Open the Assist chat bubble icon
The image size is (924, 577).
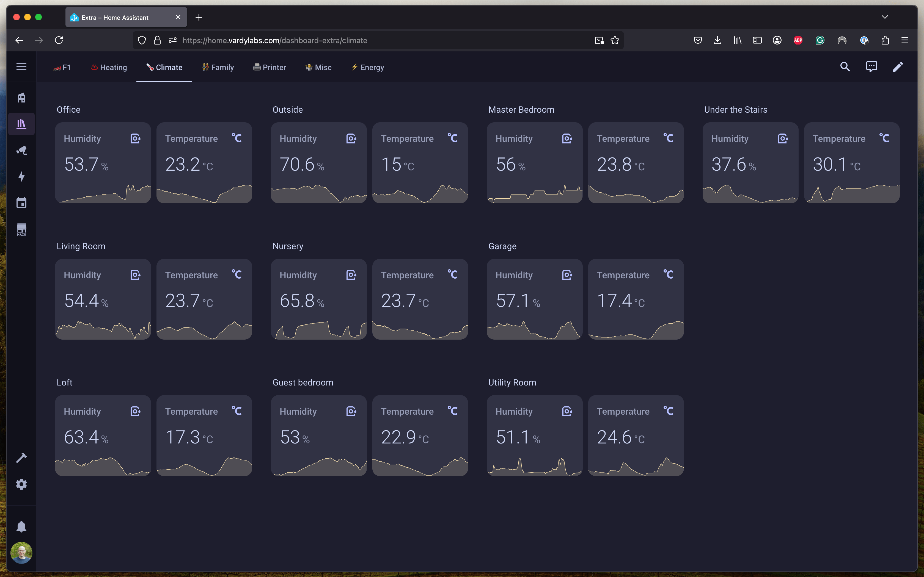tap(871, 67)
